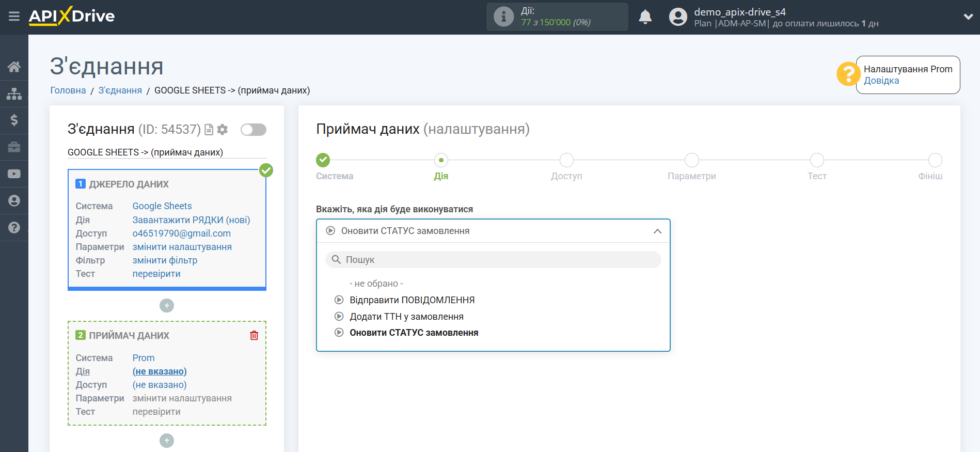980x452 pixels.
Task: Go to the Параметри step
Action: point(692,160)
